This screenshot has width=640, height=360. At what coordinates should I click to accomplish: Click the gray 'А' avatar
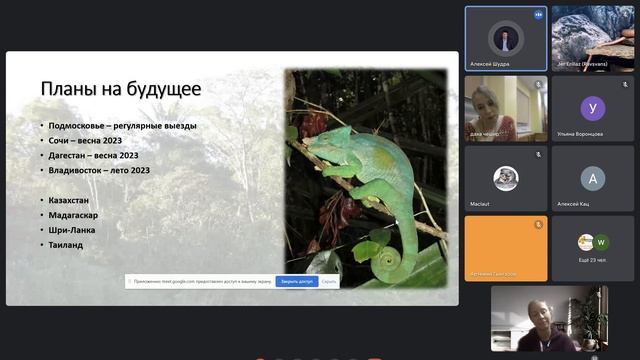click(x=593, y=178)
